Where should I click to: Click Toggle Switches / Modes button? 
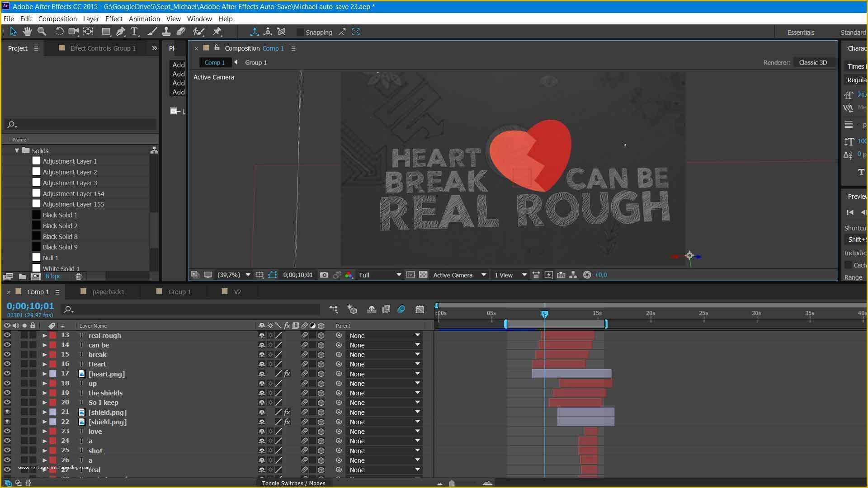[x=293, y=483]
